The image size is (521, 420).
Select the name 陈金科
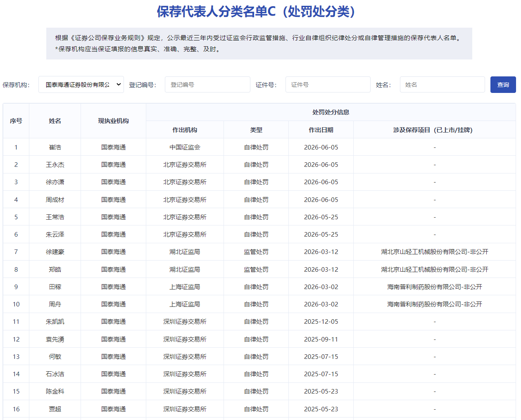pyautogui.click(x=55, y=391)
